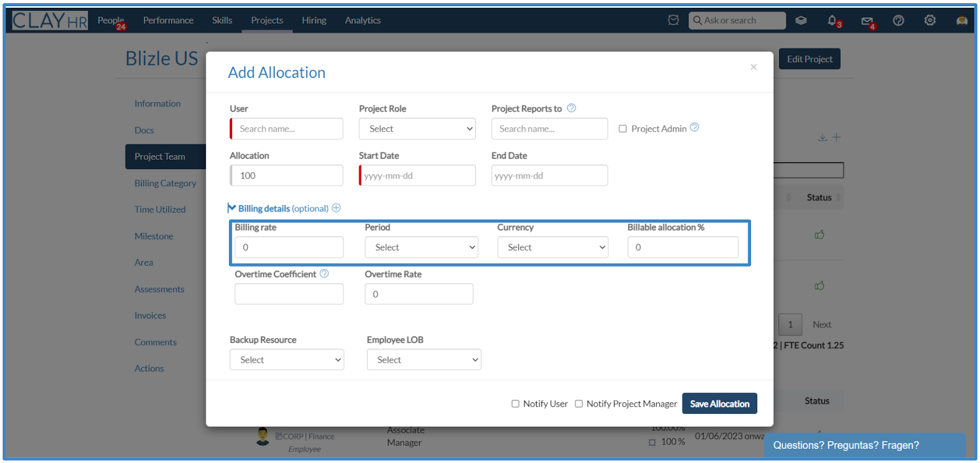Click the Edit Project button
Image resolution: width=980 pixels, height=463 pixels.
click(810, 59)
